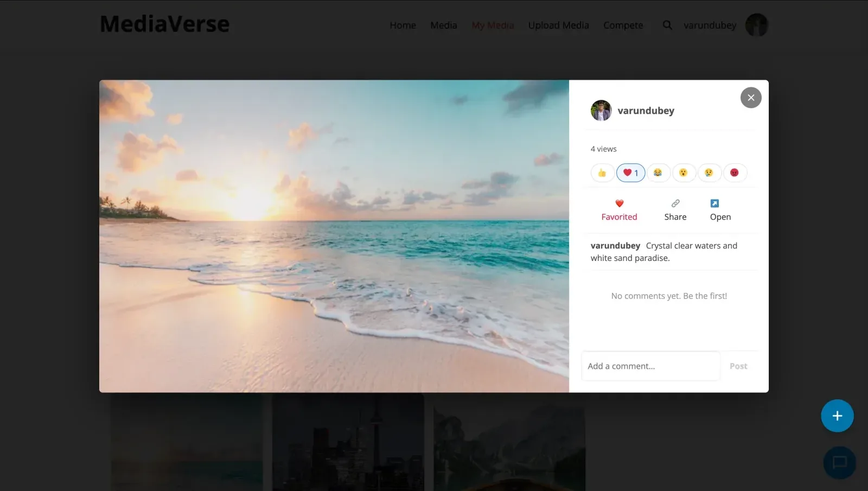Open the chat bubble floating button
The image size is (868, 491).
pyautogui.click(x=839, y=462)
